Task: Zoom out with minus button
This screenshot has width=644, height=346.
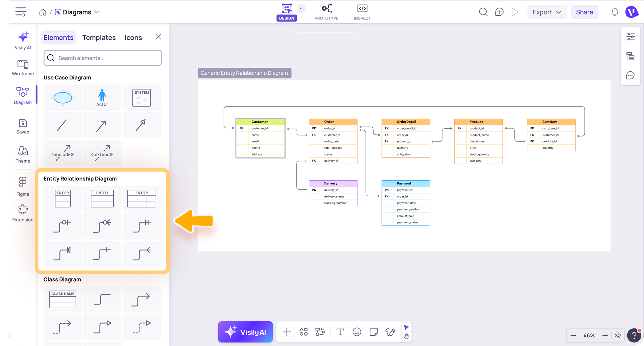Action: (x=573, y=335)
